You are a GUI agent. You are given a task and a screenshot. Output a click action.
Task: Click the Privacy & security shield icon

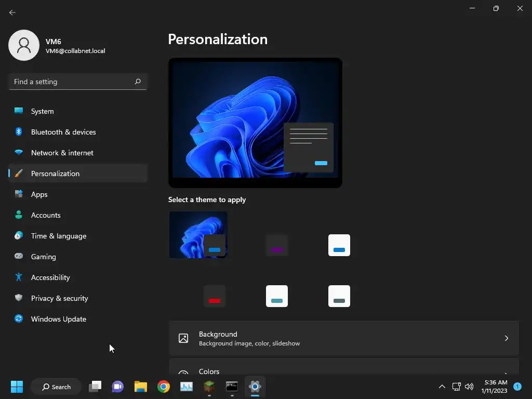(x=19, y=298)
